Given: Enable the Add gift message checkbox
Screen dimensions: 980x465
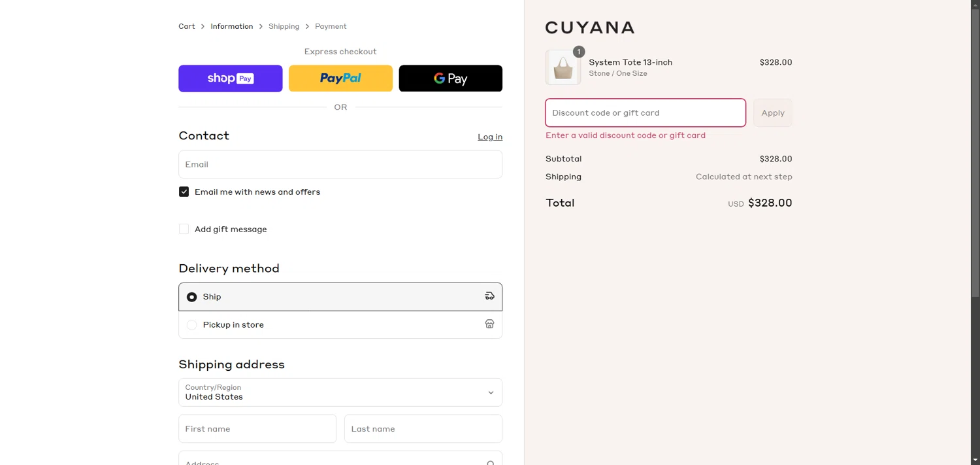Looking at the screenshot, I should [184, 229].
